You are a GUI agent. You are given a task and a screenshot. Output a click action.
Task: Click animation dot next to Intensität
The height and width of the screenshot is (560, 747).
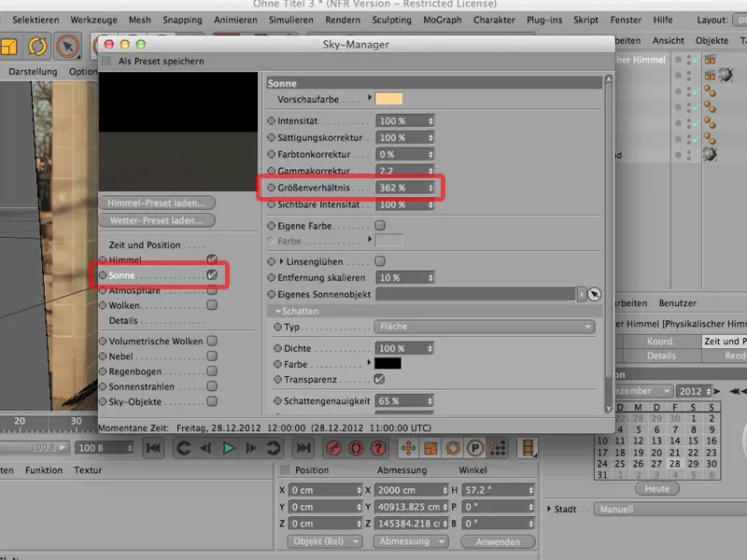click(271, 121)
